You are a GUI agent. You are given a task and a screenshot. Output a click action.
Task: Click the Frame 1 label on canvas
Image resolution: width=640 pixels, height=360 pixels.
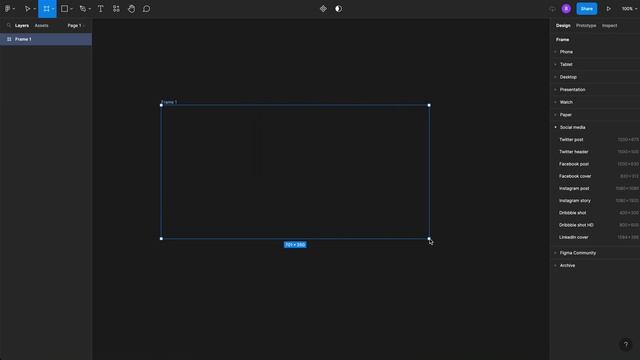pyautogui.click(x=169, y=102)
